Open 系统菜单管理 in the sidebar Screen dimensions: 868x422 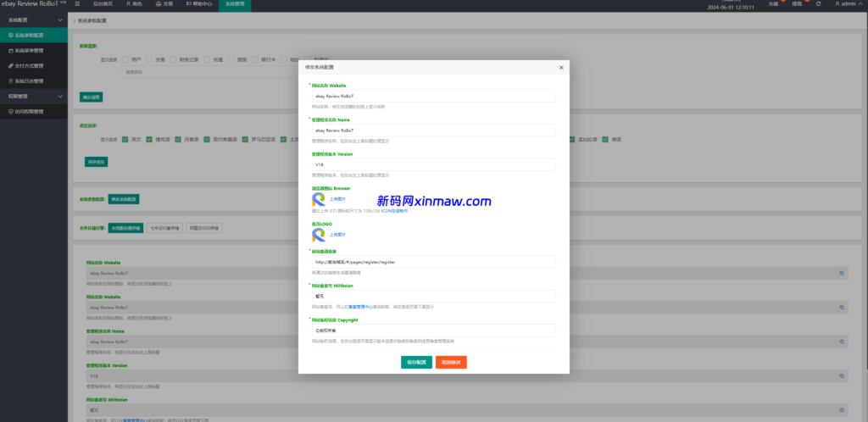pyautogui.click(x=34, y=50)
